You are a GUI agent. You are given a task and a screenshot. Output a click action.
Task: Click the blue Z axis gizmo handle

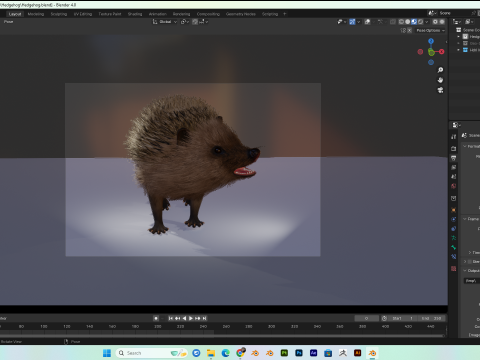[x=431, y=41]
